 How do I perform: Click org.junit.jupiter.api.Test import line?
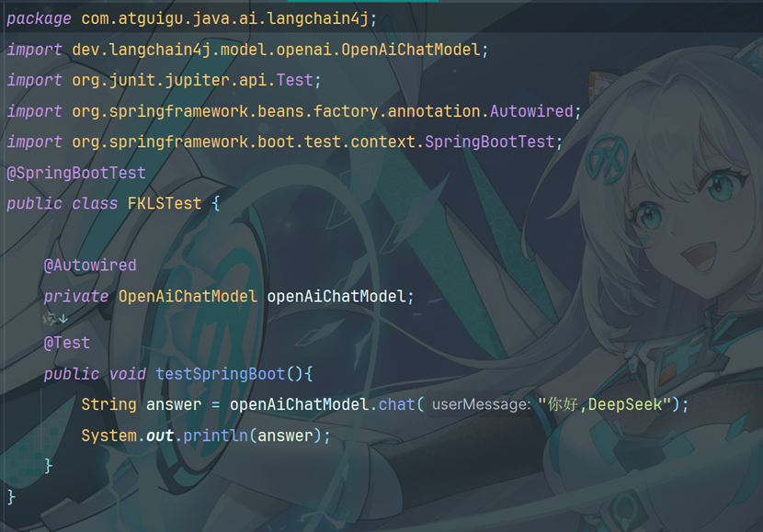164,80
